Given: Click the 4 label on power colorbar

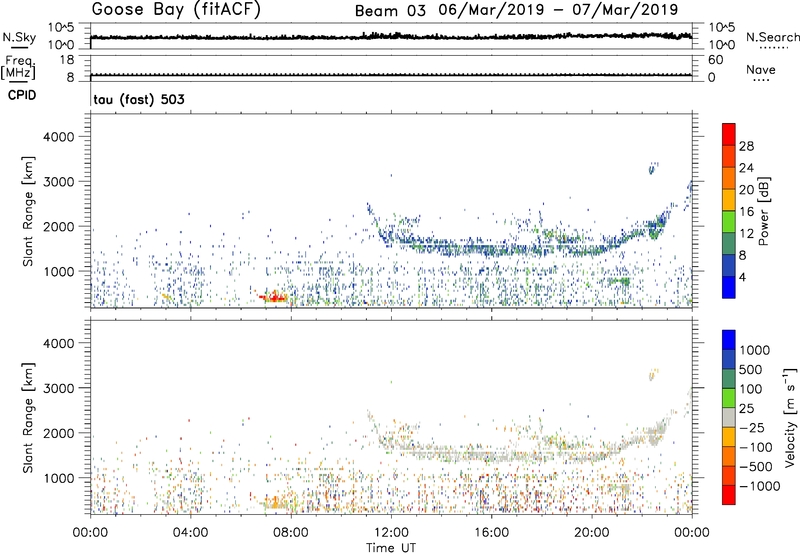Looking at the screenshot, I should (x=742, y=277).
